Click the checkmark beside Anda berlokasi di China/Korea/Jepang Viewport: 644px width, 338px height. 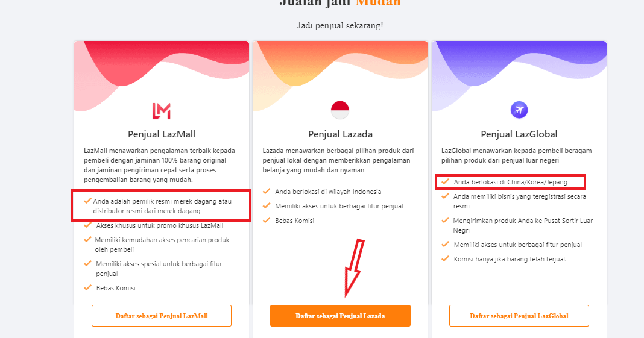coord(445,181)
